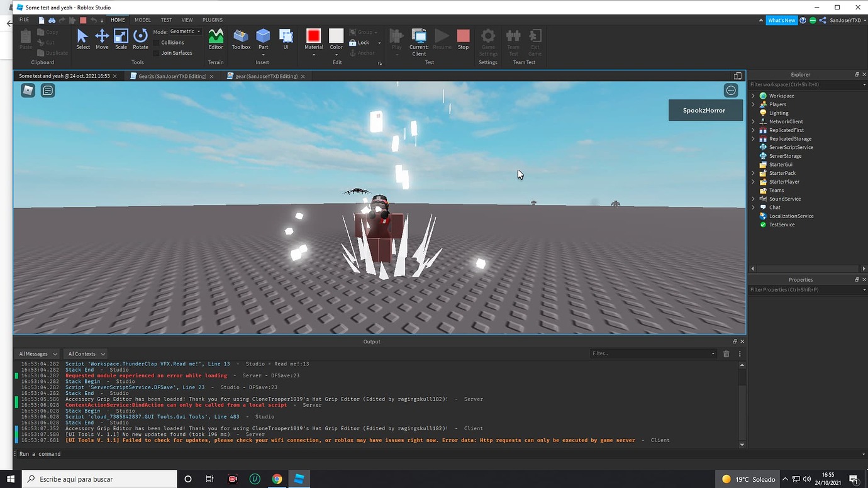Open the Toolbox

tap(241, 39)
